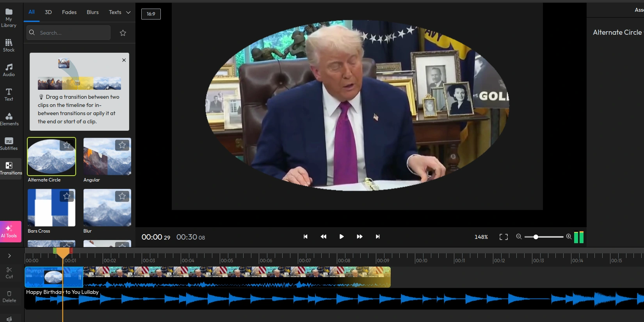Play the video preview
This screenshot has height=322, width=644.
[x=342, y=237]
